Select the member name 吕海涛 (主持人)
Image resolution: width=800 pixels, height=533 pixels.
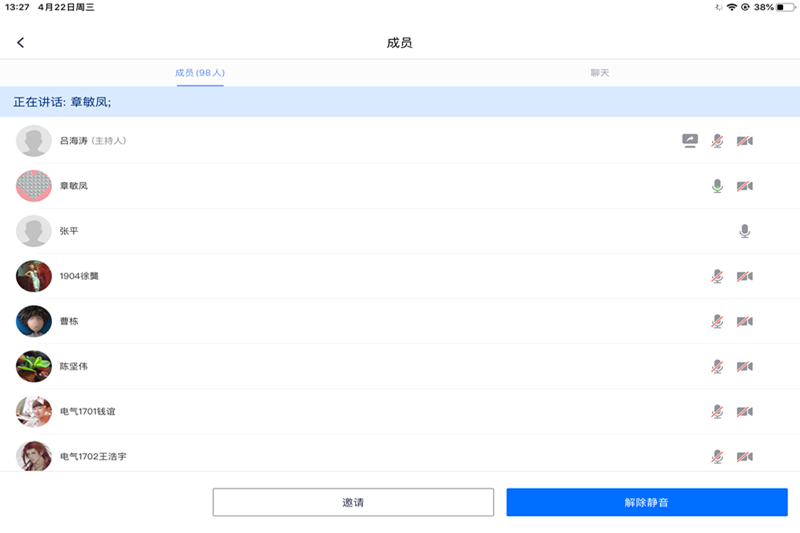point(93,141)
